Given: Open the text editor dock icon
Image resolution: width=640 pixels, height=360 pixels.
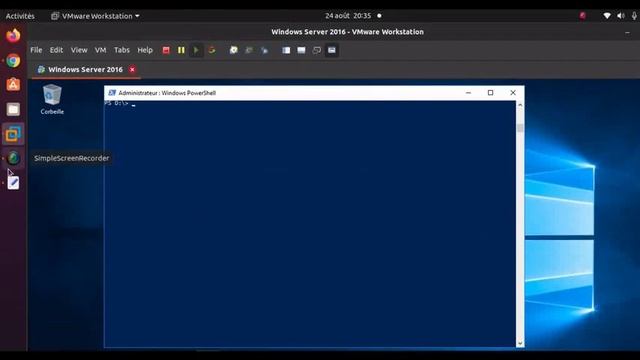Looking at the screenshot, I should tap(13, 182).
